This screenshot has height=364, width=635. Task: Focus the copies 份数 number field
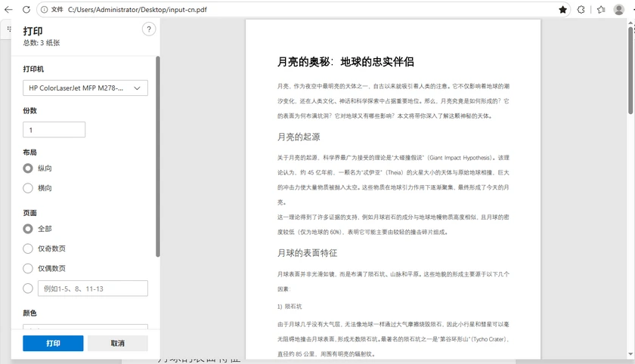click(x=54, y=130)
